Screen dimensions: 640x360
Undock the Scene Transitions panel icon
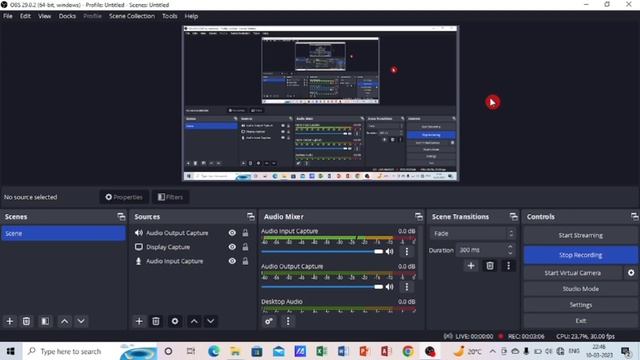point(513,216)
